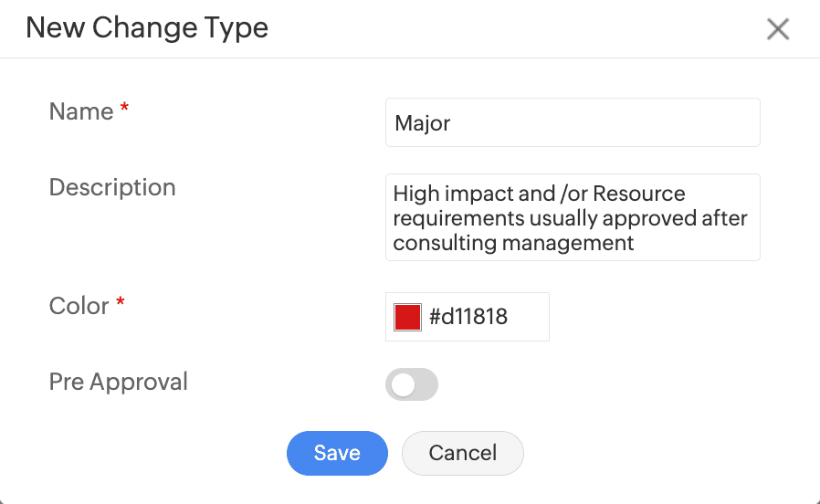The image size is (820, 504).
Task: Close the New Change Type dialog
Action: click(777, 29)
